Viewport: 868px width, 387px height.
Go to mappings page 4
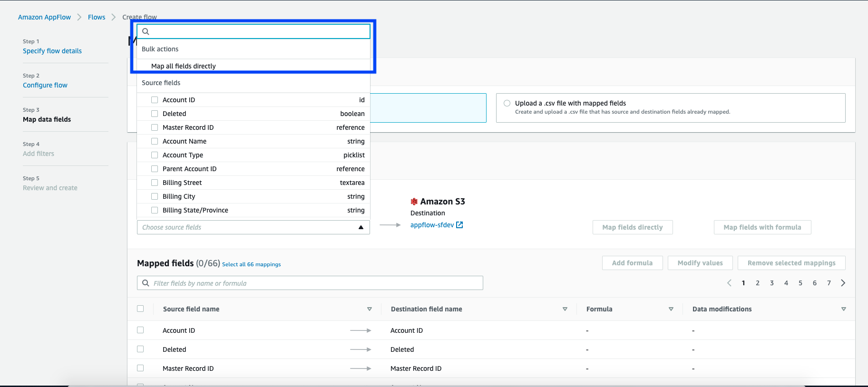pyautogui.click(x=786, y=283)
